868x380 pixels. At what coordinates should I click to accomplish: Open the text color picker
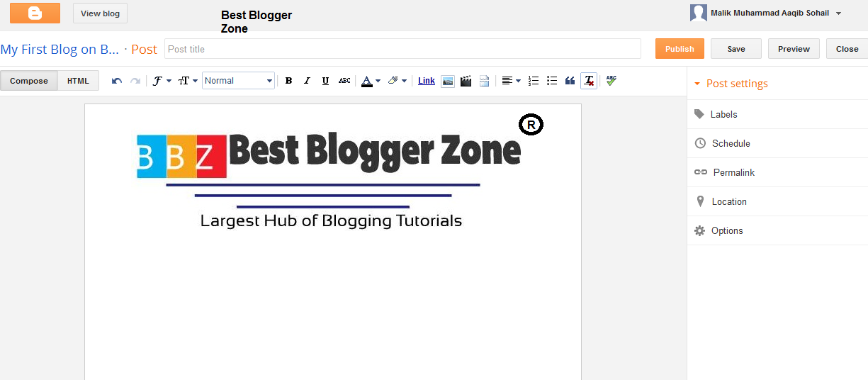pyautogui.click(x=371, y=81)
